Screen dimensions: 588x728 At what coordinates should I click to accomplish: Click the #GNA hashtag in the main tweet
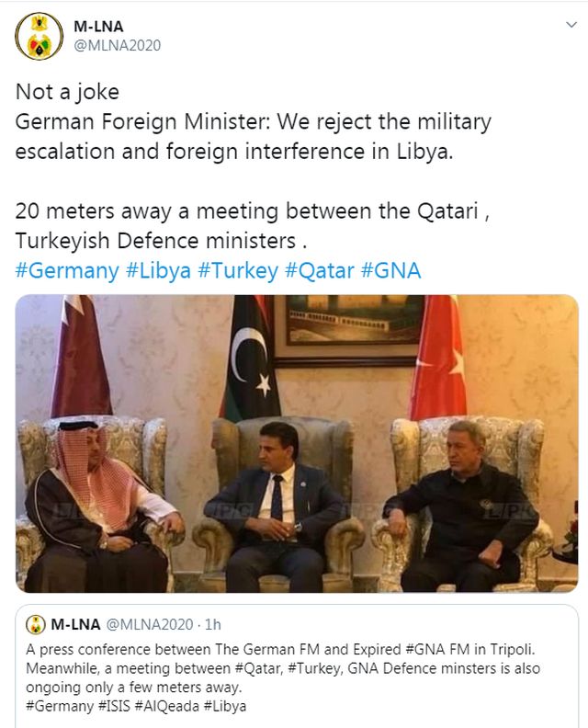(x=390, y=271)
